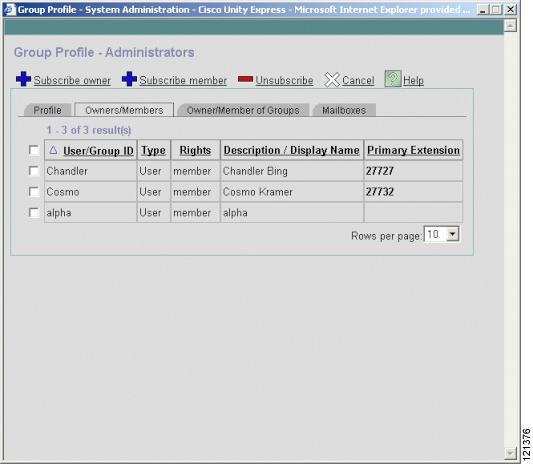The image size is (533, 466).
Task: Sort by the Description / Display Name header
Action: tap(292, 150)
